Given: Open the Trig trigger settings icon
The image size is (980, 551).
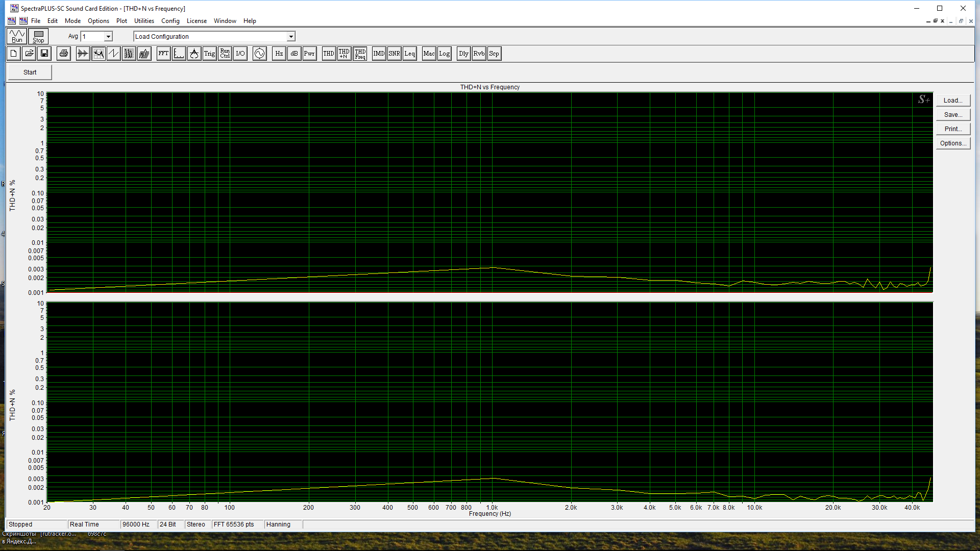Looking at the screenshot, I should pos(209,54).
